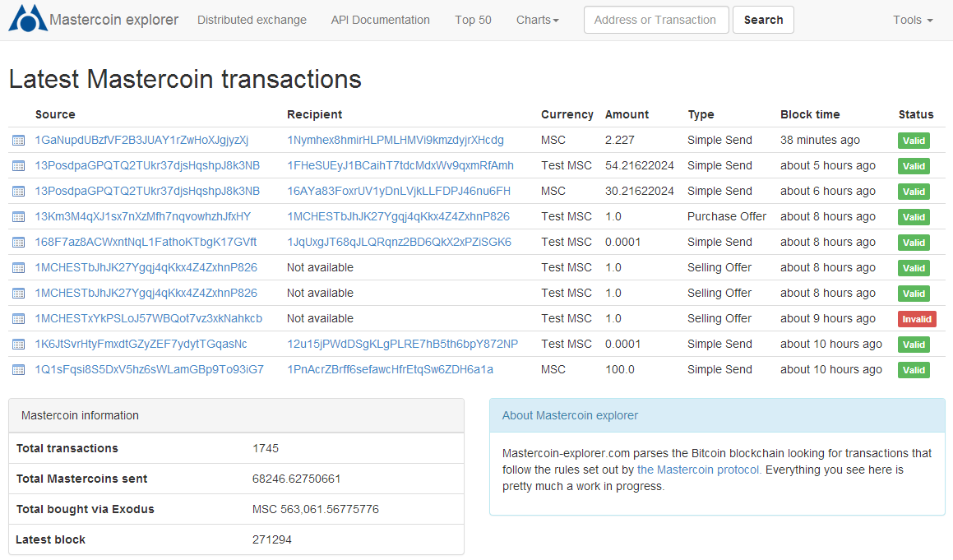Click the Currency column header
953x560 pixels.
click(567, 114)
